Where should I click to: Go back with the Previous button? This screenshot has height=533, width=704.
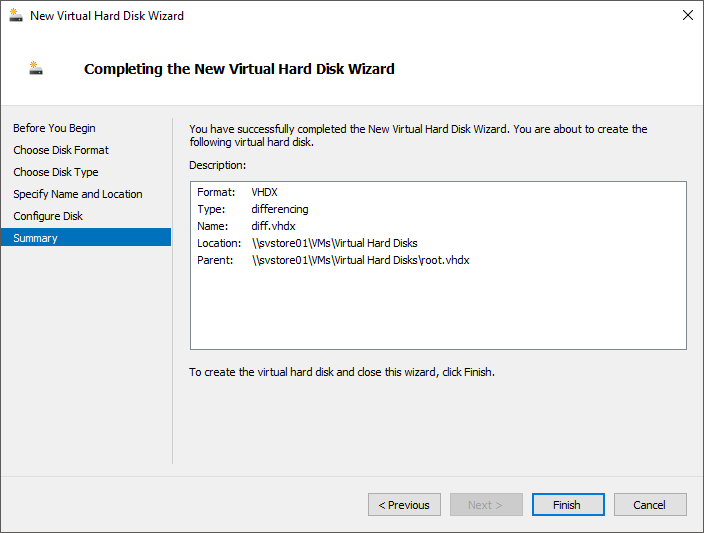pyautogui.click(x=404, y=505)
